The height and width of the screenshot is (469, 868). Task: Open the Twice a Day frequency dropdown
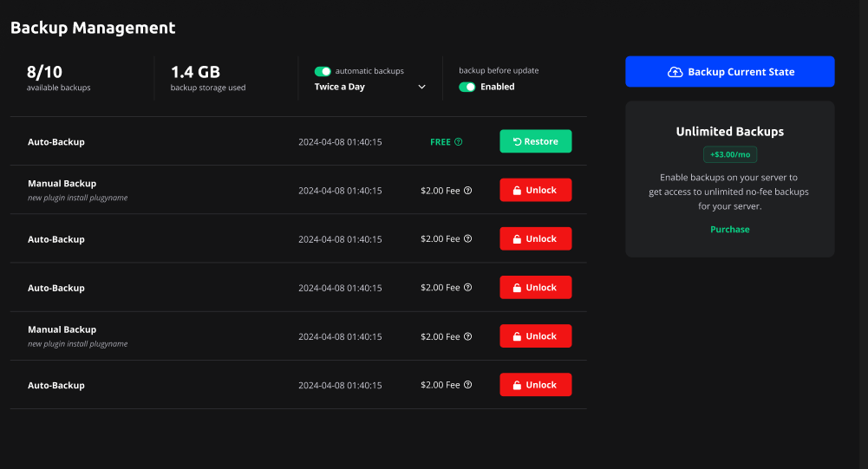click(369, 87)
